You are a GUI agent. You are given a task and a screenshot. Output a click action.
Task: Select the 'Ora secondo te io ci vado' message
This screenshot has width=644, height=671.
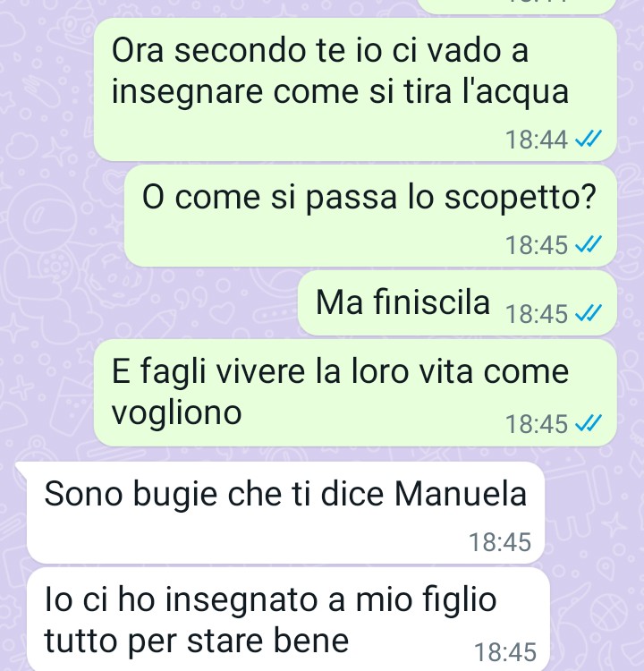(x=355, y=89)
